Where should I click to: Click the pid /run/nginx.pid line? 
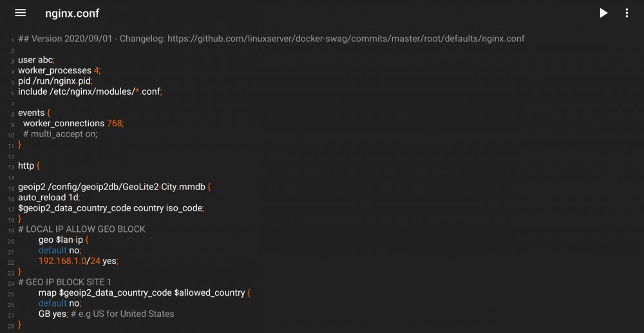pyautogui.click(x=55, y=81)
